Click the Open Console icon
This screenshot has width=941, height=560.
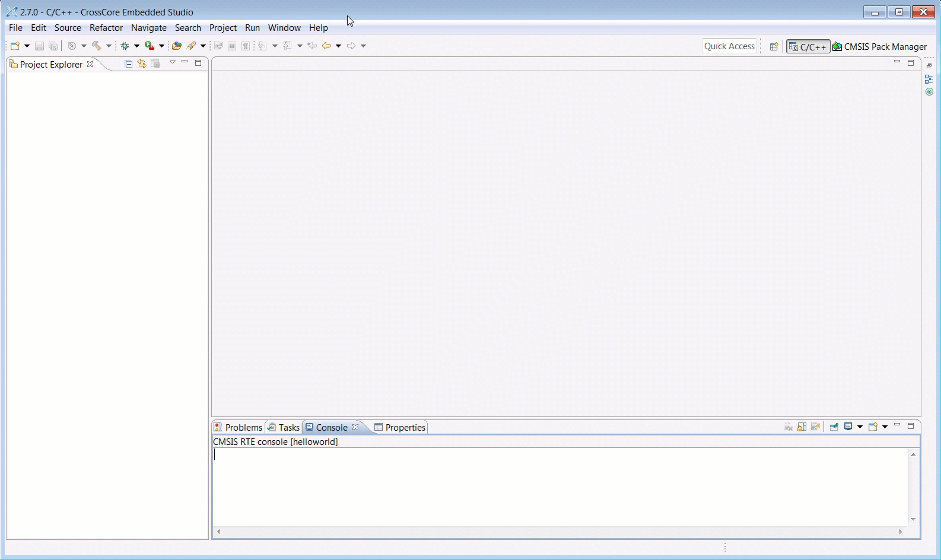[873, 427]
